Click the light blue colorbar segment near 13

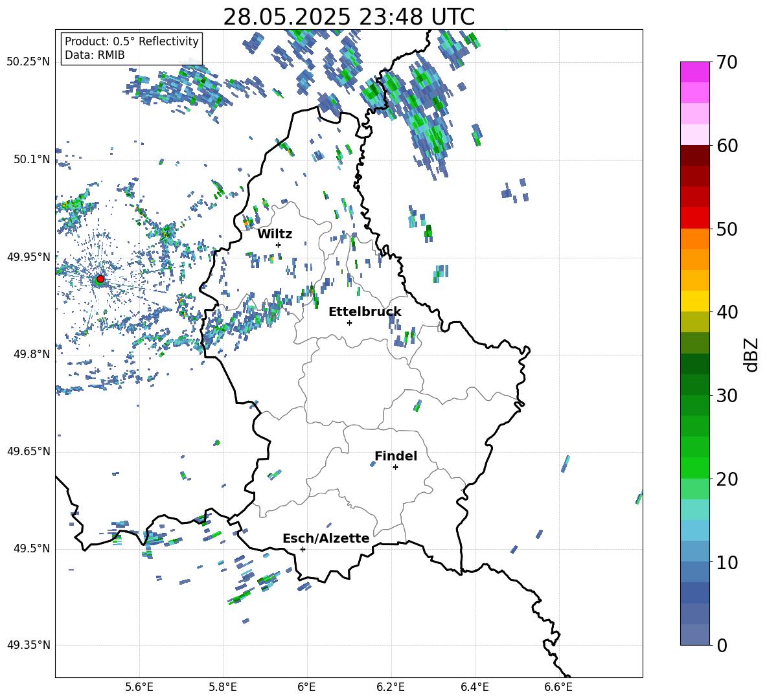[x=694, y=530]
